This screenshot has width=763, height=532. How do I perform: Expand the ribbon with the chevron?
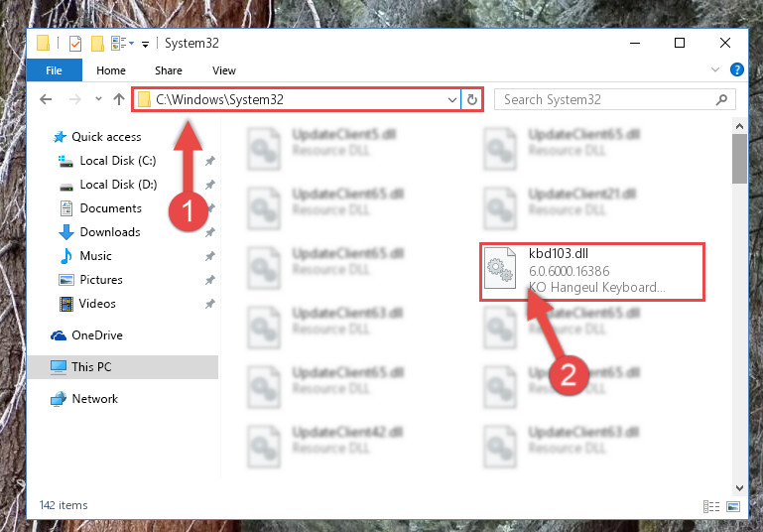(714, 69)
